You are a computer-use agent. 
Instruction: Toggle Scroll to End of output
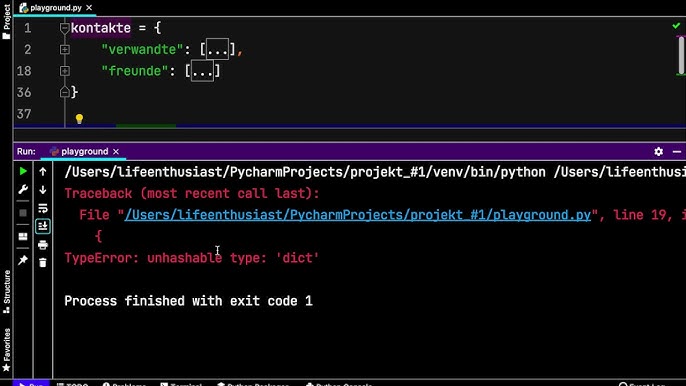pos(43,226)
